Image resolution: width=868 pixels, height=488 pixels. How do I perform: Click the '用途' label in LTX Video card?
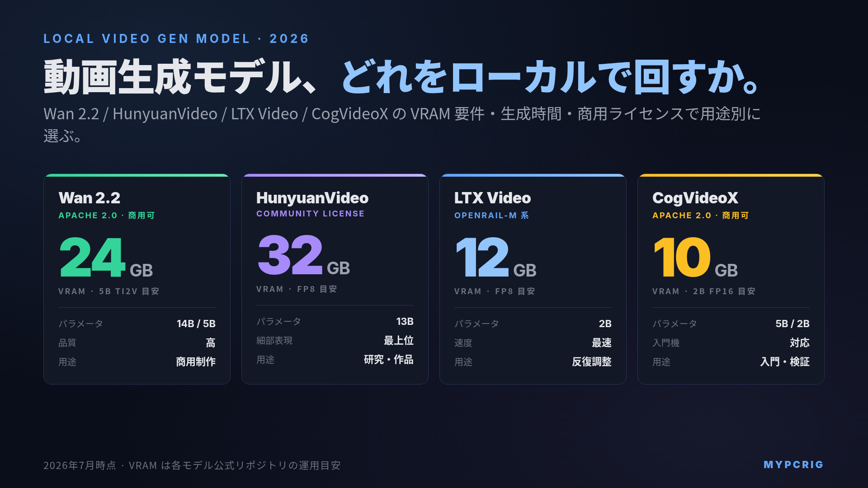(463, 362)
